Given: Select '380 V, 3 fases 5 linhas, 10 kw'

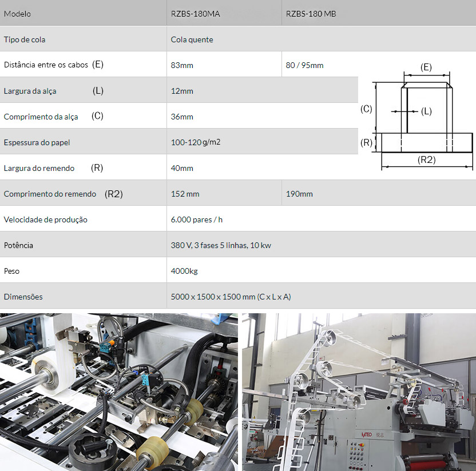Looking at the screenshot, I should pos(221,245).
